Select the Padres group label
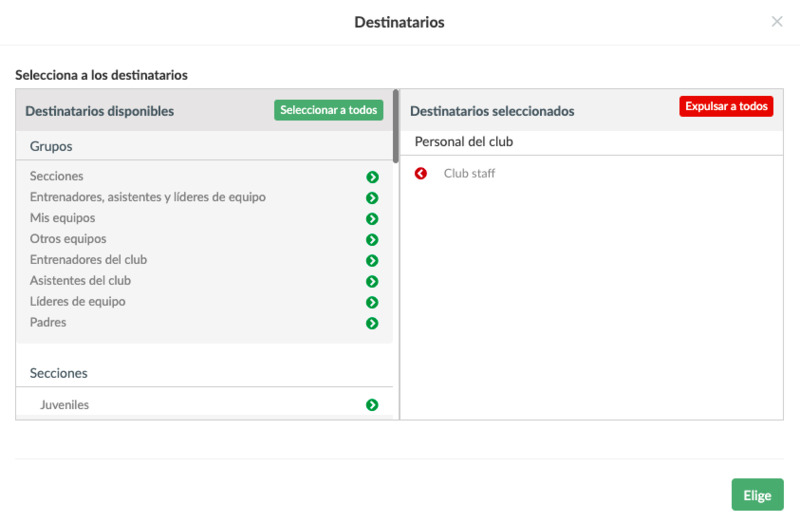 (x=48, y=323)
